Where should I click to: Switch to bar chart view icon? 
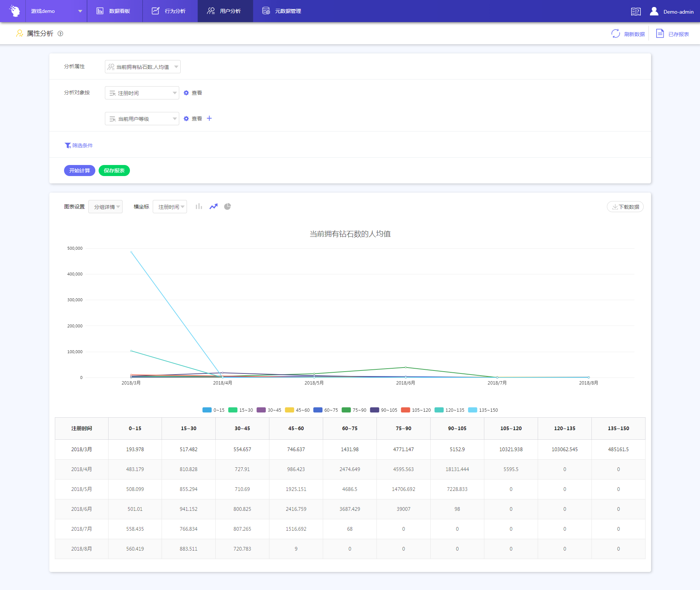[199, 207]
